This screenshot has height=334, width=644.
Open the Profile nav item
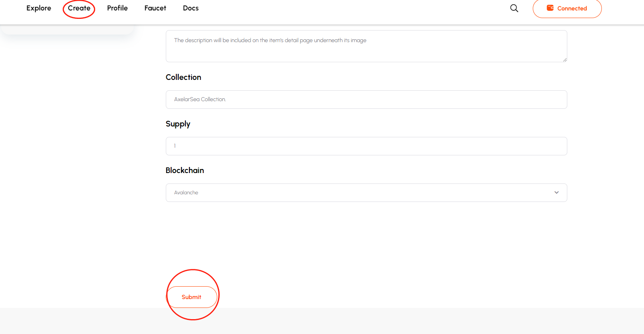(x=117, y=8)
